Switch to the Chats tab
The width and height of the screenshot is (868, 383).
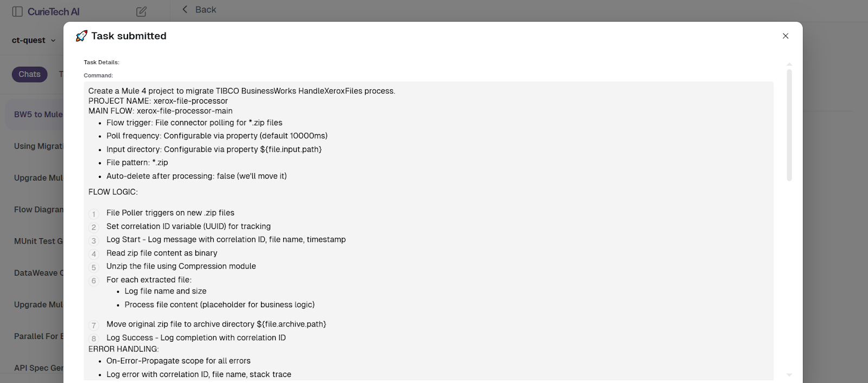coord(29,74)
